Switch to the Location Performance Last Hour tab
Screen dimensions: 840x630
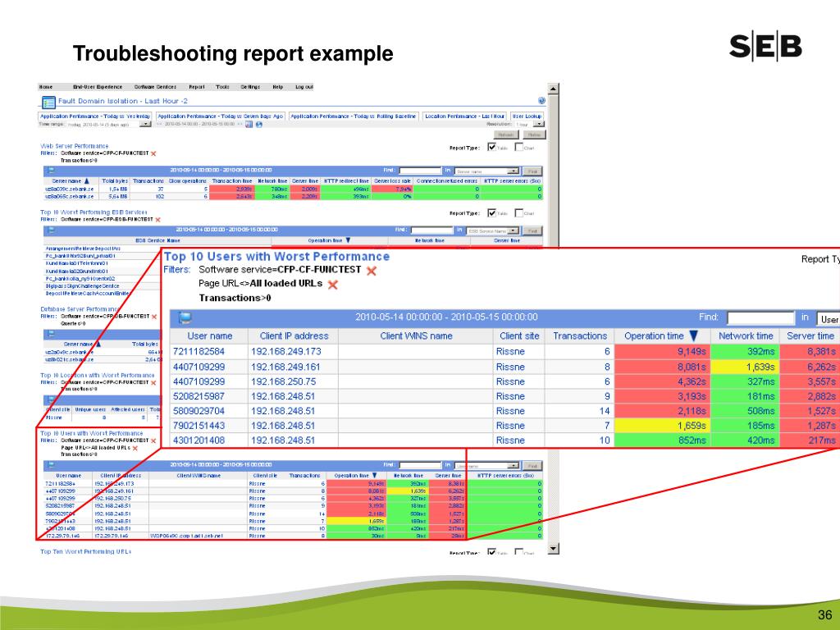point(464,116)
